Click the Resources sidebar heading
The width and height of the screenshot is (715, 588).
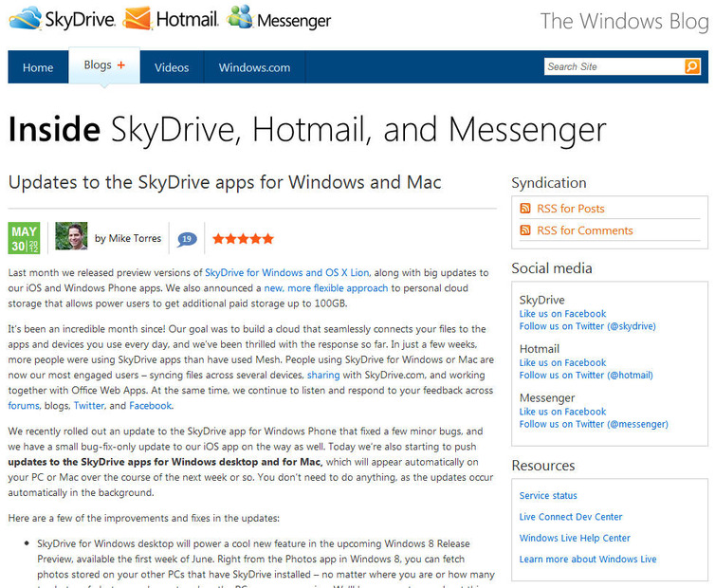pyautogui.click(x=543, y=466)
